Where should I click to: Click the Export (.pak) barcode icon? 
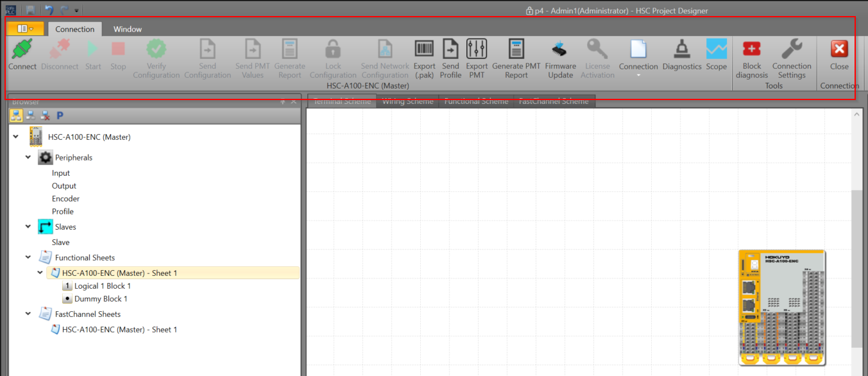pyautogui.click(x=424, y=49)
